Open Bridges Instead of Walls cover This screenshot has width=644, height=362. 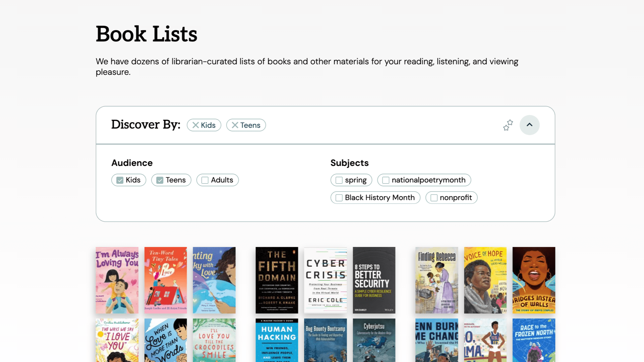[534, 280]
